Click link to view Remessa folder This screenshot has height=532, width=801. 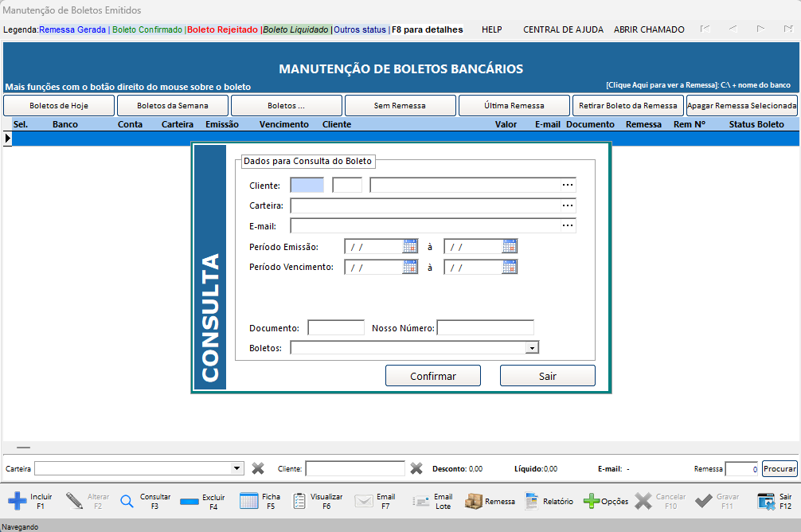(698, 85)
